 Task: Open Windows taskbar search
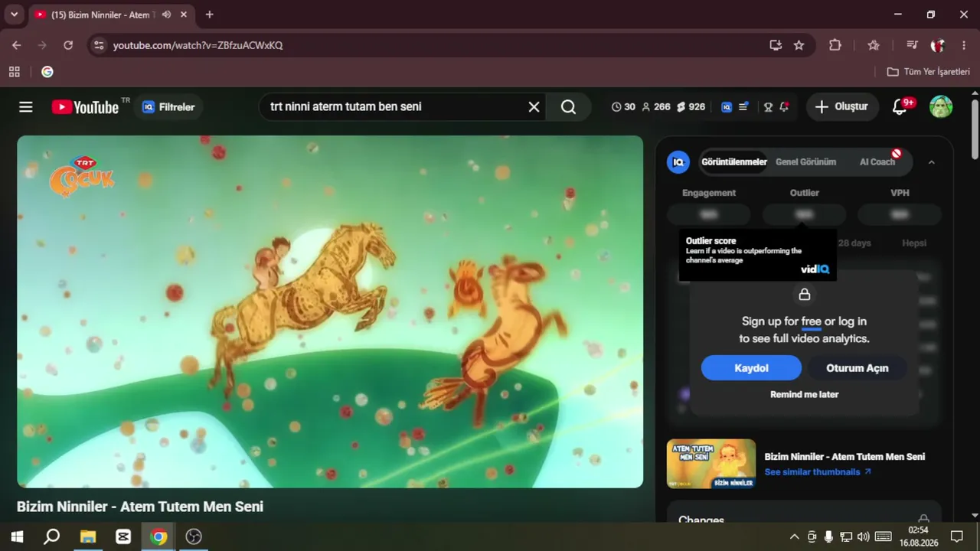(x=52, y=536)
